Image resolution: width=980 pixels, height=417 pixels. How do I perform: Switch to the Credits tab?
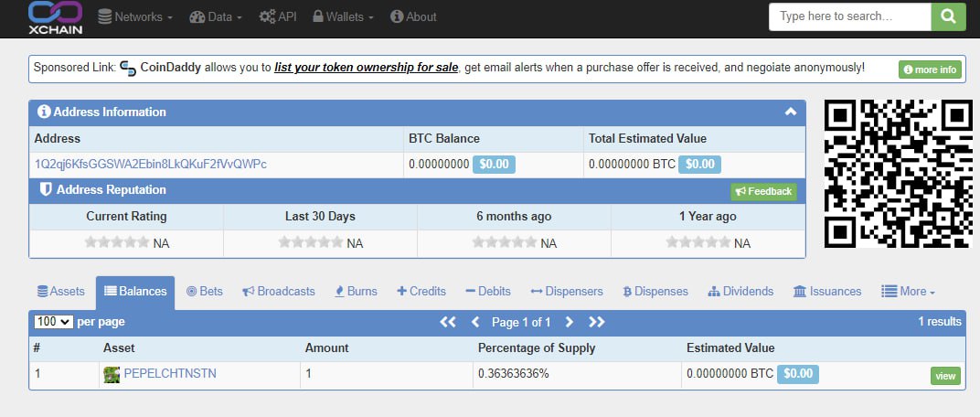421,292
